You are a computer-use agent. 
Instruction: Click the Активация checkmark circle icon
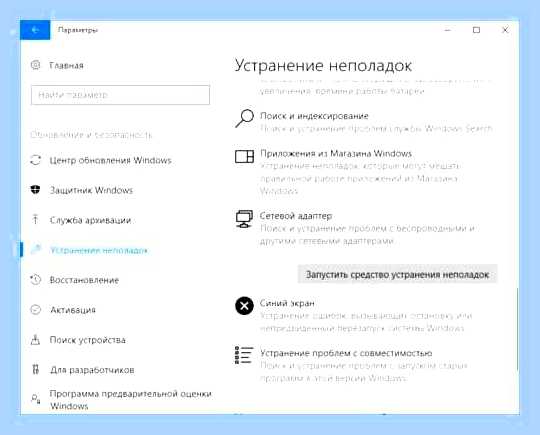click(x=35, y=310)
